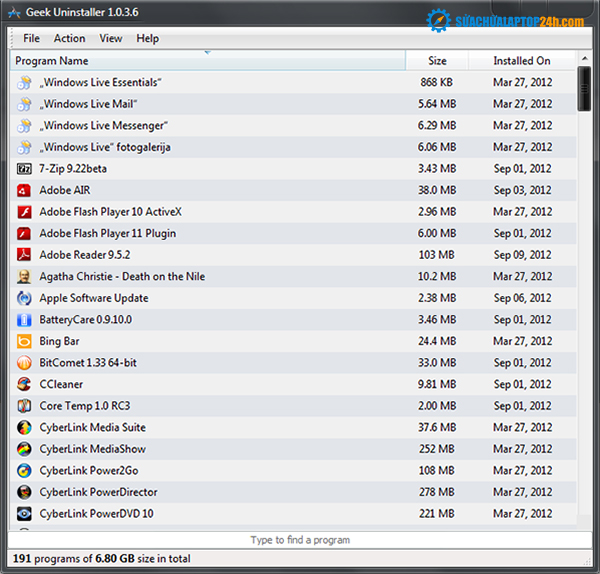This screenshot has height=574, width=600.
Task: Click the Adobe AIR icon
Action: point(24,190)
